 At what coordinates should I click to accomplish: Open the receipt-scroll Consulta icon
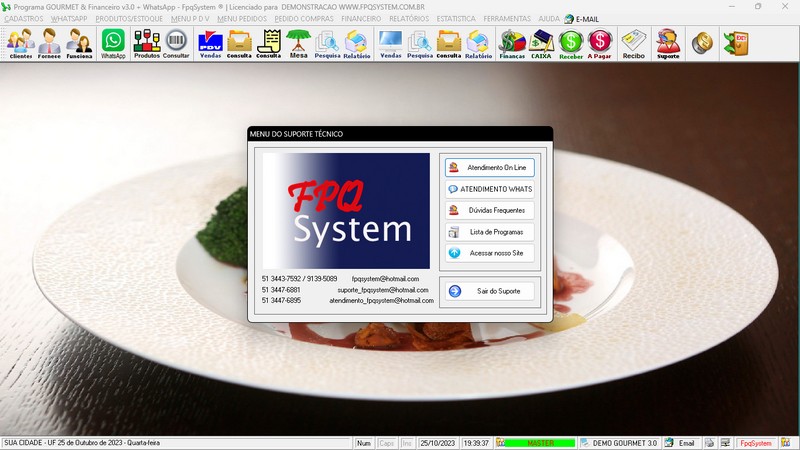click(x=268, y=44)
